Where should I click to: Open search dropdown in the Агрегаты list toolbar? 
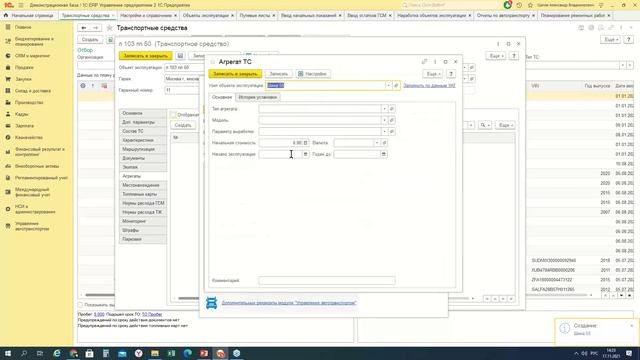point(484,125)
